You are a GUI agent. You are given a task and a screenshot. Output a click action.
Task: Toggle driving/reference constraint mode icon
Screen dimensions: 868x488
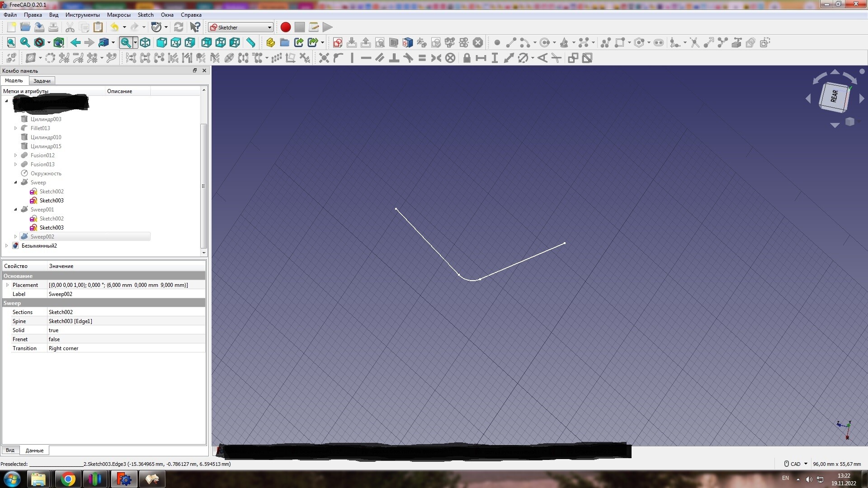[573, 58]
